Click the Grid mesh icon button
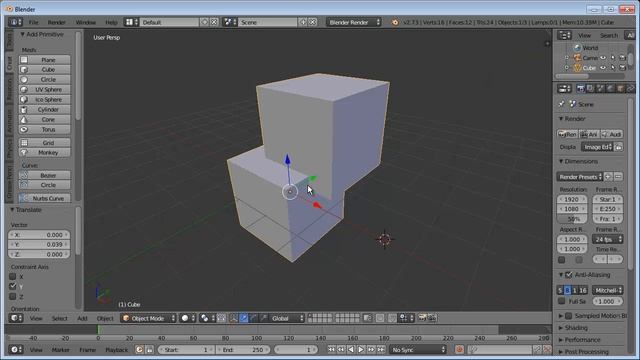The image size is (640, 360). 24,143
